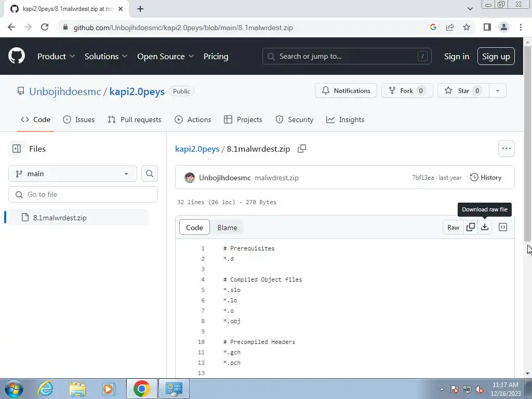This screenshot has height=399, width=532.
Task: Open Windows Media Player from taskbar
Action: coord(109,389)
